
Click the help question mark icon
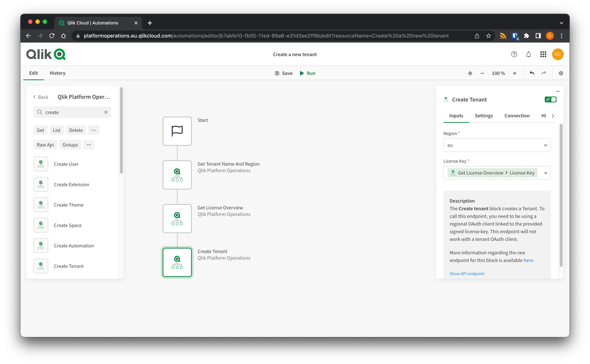point(514,54)
